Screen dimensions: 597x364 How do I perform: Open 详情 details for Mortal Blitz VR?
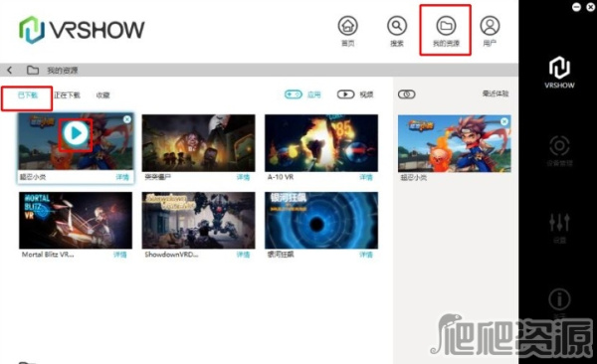coord(120,255)
